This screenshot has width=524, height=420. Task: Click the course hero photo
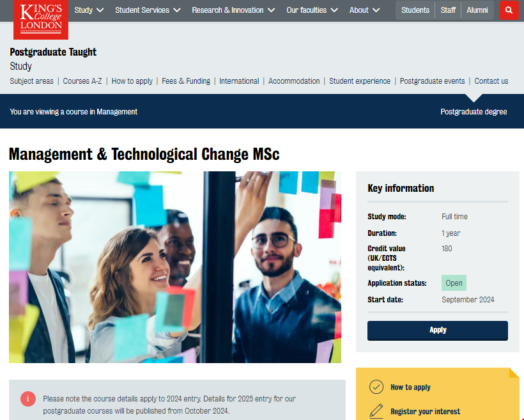coord(175,267)
